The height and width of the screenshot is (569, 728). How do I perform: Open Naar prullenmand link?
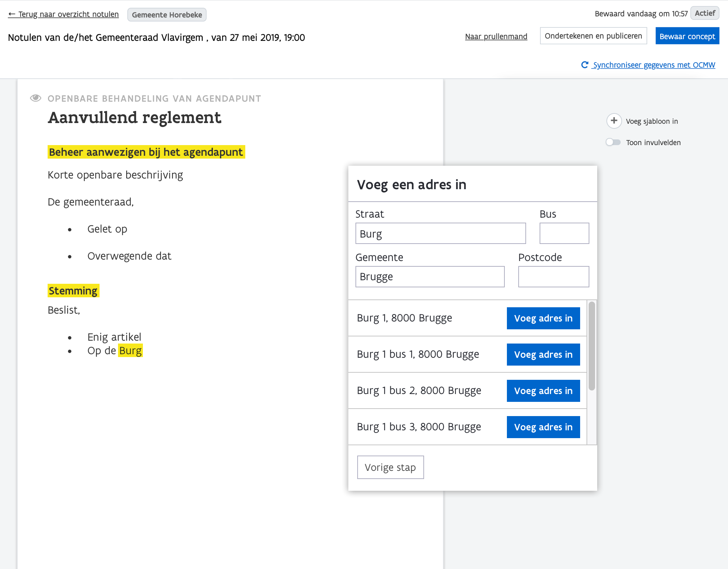tap(496, 36)
